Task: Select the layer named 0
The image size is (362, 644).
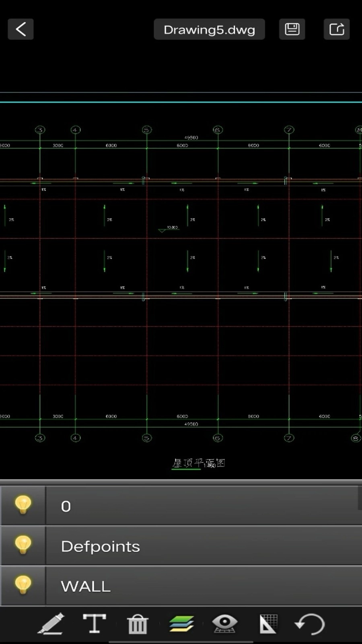Action: click(x=201, y=506)
